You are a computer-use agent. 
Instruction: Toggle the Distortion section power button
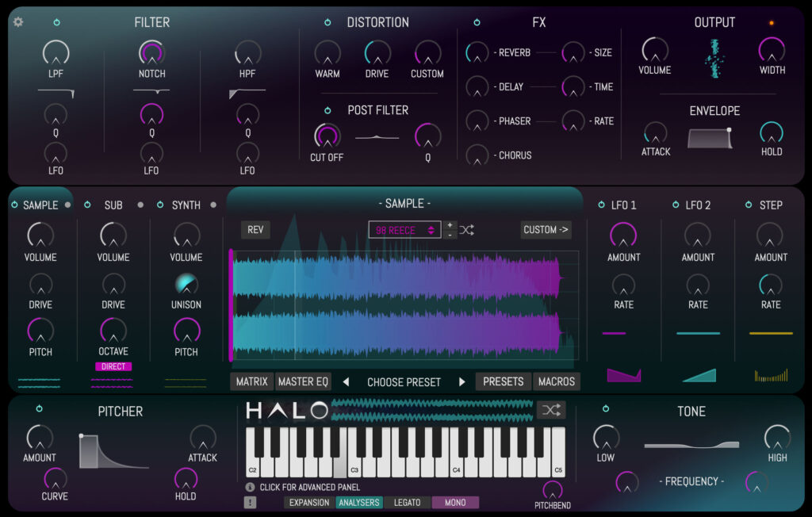[x=327, y=22]
